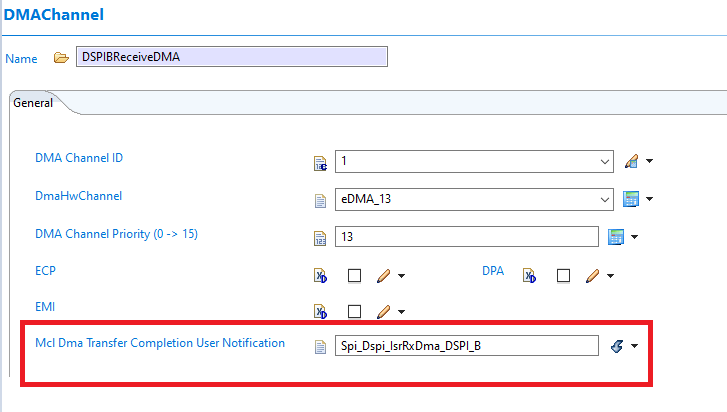Click the Name field containing DSPIBReceiveDMA
This screenshot has height=412, width=727.
coord(231,57)
